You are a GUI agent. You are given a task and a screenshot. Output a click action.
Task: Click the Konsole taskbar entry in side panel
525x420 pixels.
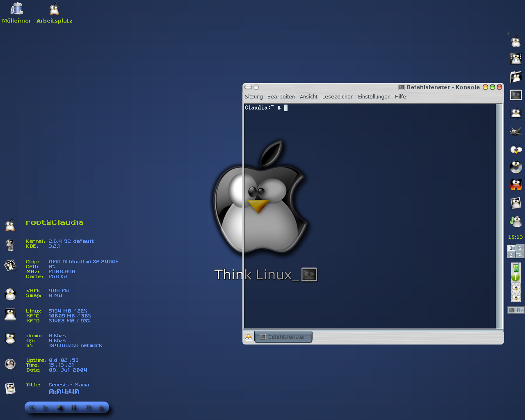click(x=516, y=310)
